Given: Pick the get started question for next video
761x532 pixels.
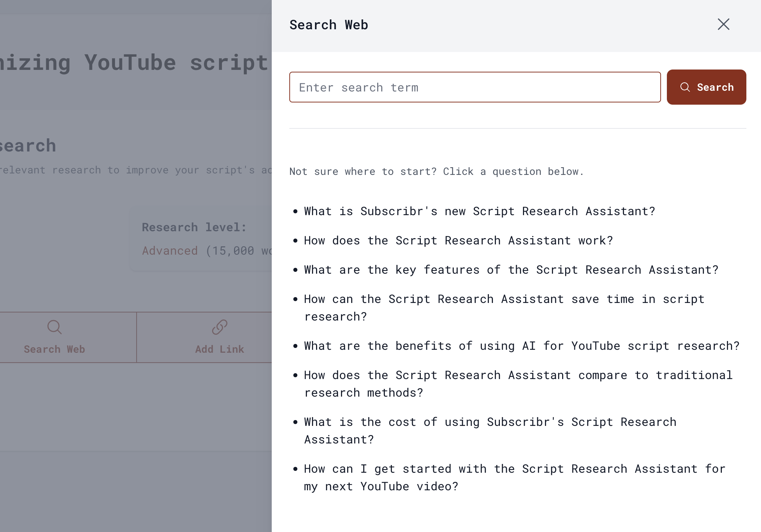Looking at the screenshot, I should tap(515, 478).
